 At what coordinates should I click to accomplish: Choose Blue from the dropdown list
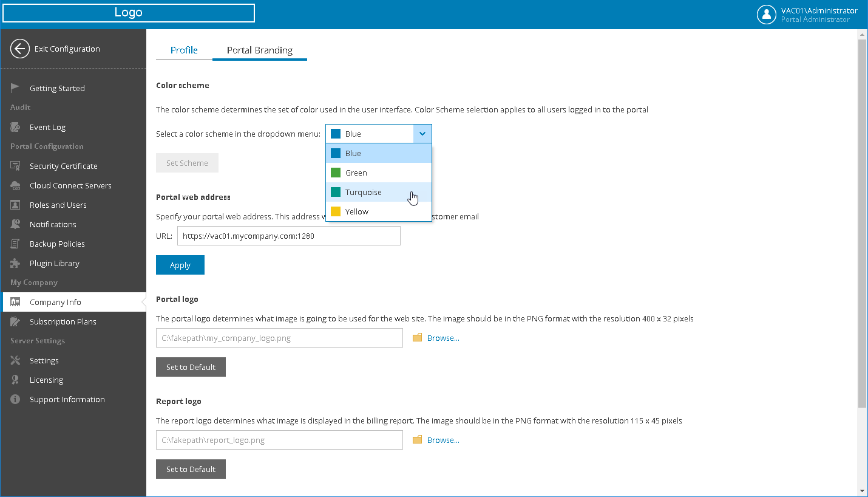coord(379,153)
